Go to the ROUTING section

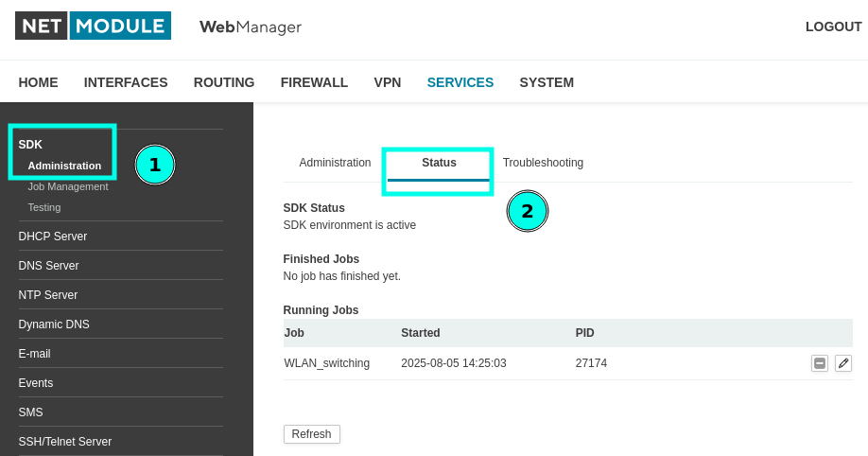224,82
